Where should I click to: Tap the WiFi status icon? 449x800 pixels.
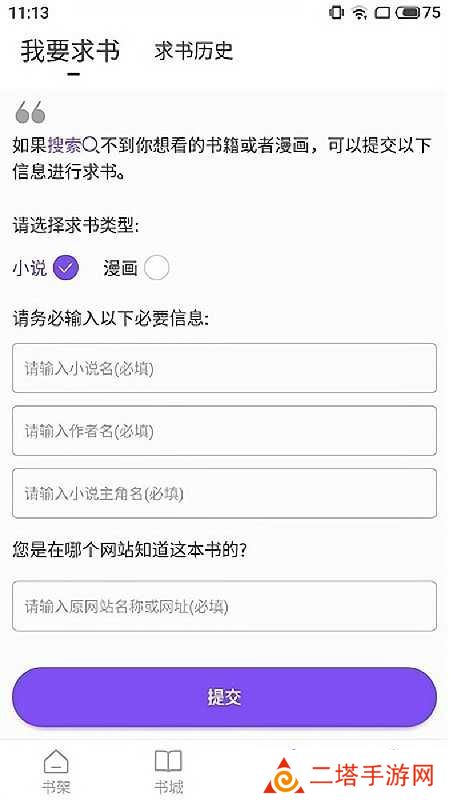tap(360, 13)
